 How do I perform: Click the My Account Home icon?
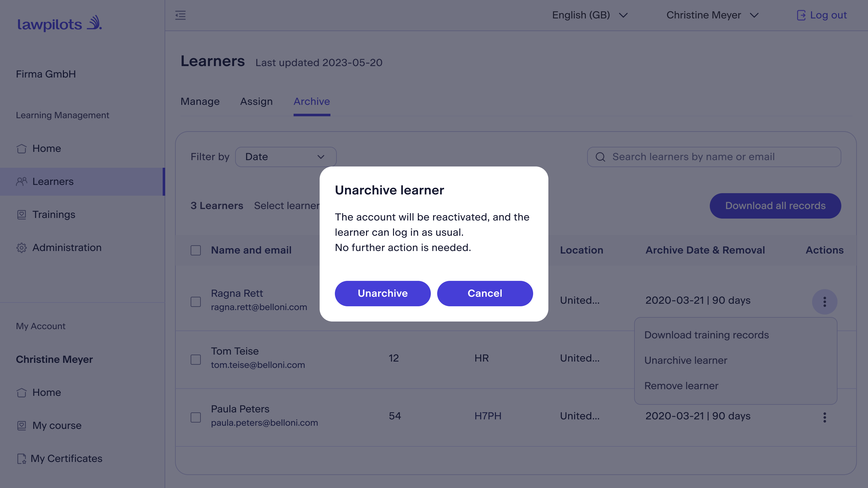(x=22, y=393)
